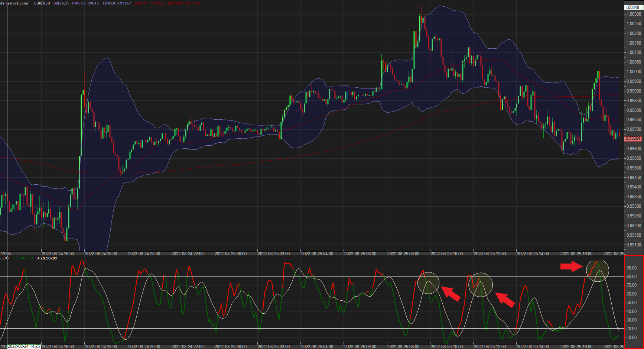Click 10.00 on the stochastic scale
Viewport: 644px width, 349px height.
click(631, 337)
